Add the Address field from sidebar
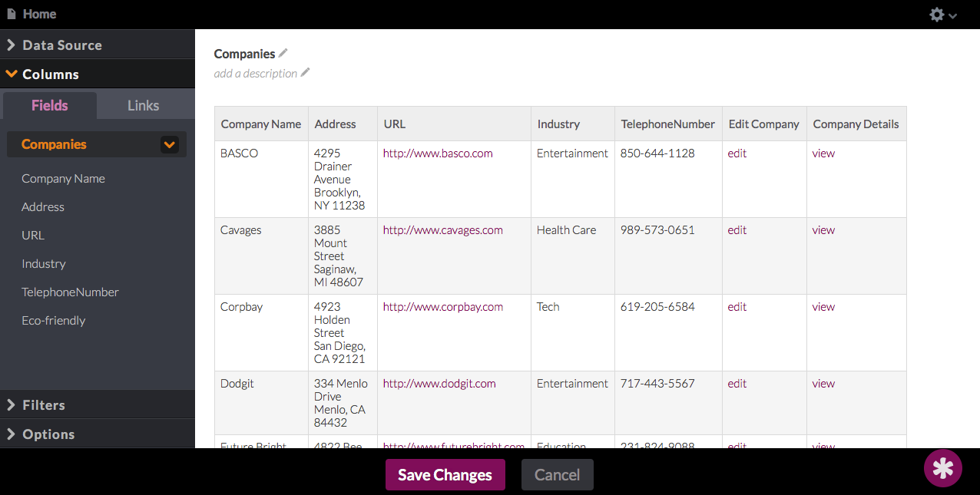 (x=43, y=206)
